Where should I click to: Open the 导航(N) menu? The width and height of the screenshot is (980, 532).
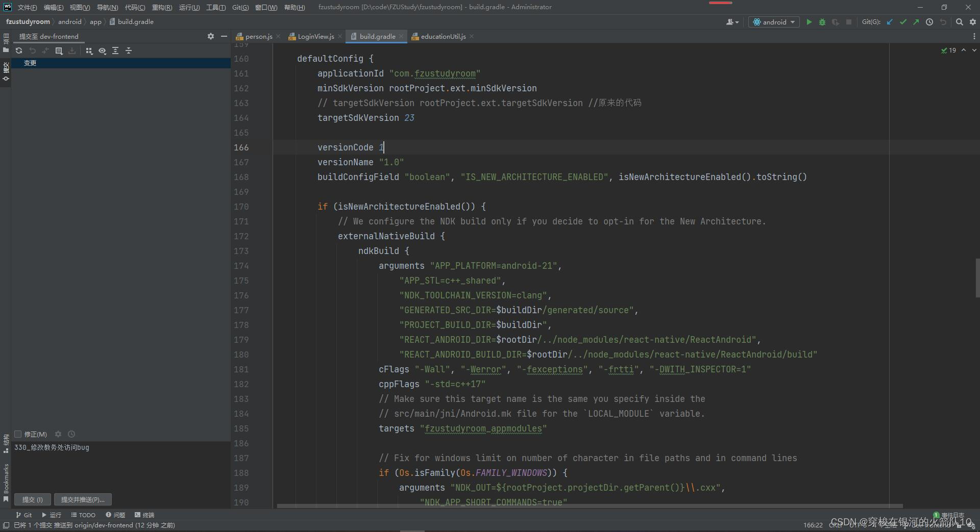(x=107, y=7)
